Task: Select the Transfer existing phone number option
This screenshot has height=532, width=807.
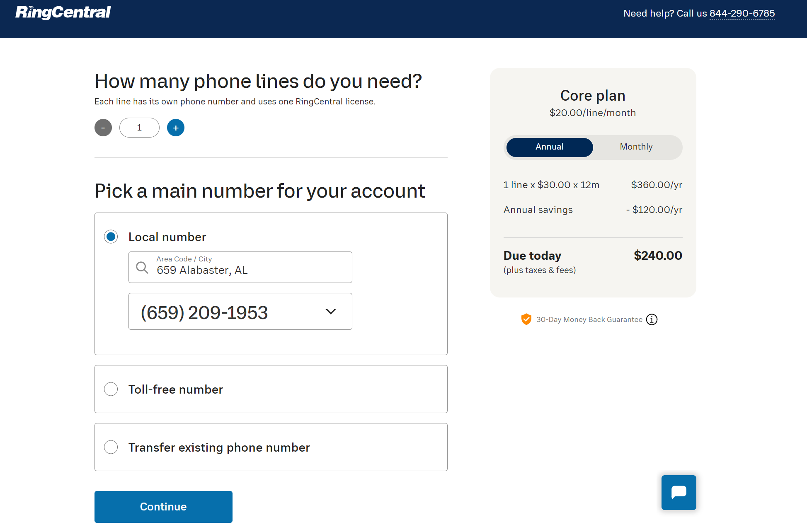Action: [111, 447]
